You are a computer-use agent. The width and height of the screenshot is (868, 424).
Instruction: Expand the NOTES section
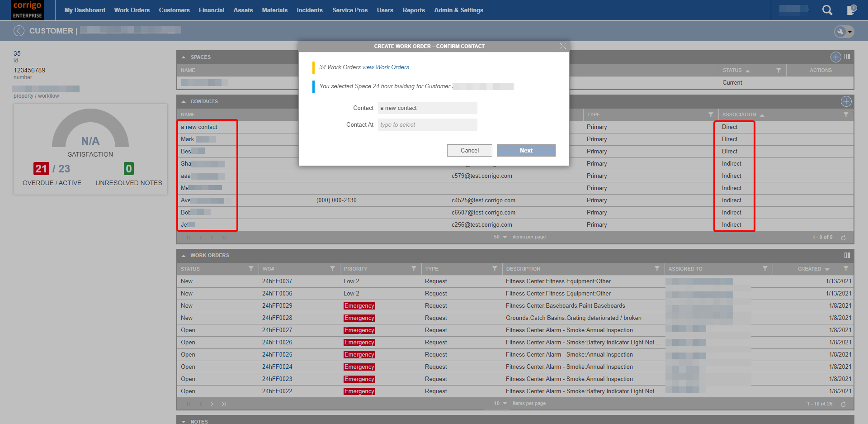pos(184,421)
